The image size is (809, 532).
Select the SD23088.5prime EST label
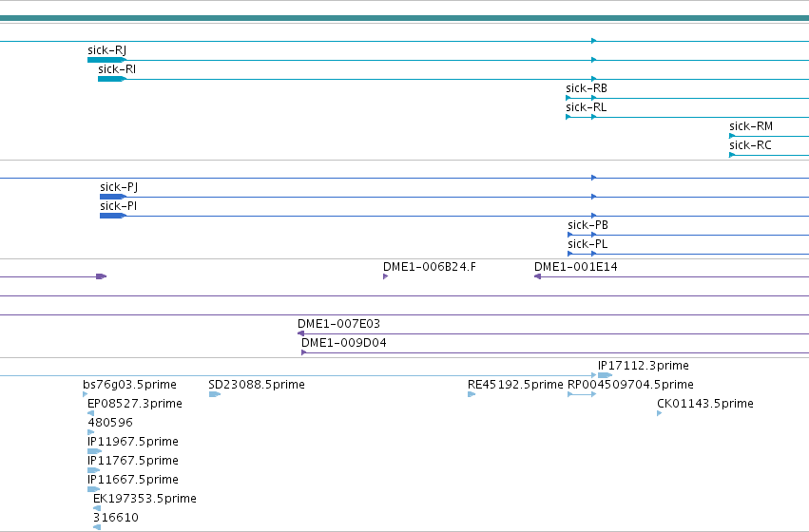[x=257, y=385]
